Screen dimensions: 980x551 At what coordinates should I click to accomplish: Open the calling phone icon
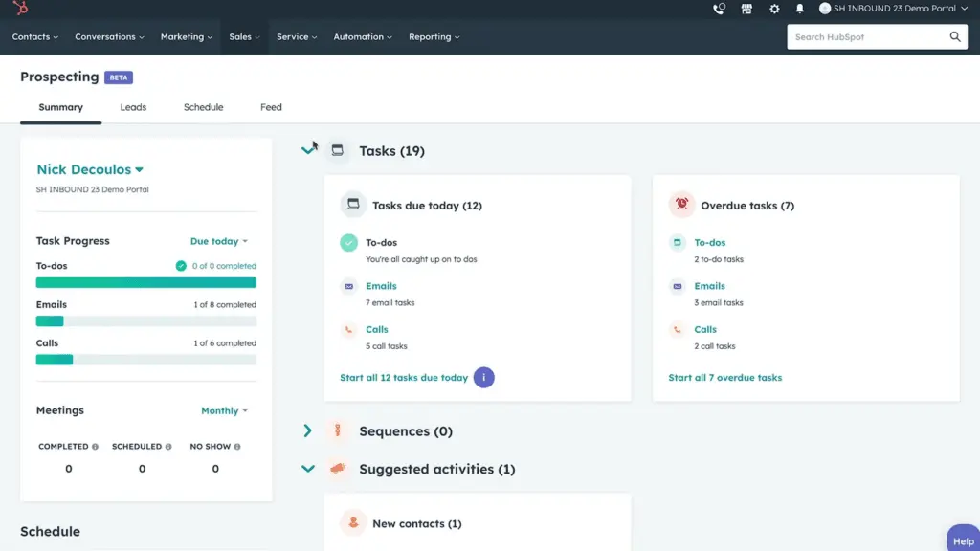pos(719,9)
